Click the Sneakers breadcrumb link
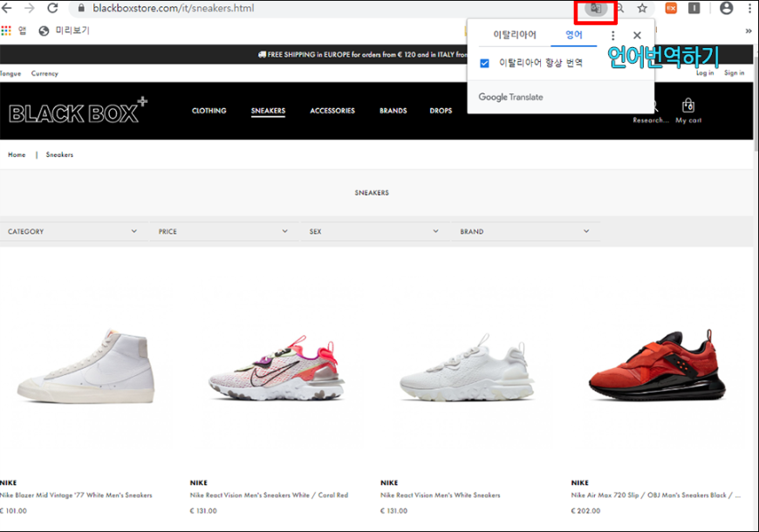759x532 pixels. tap(59, 155)
